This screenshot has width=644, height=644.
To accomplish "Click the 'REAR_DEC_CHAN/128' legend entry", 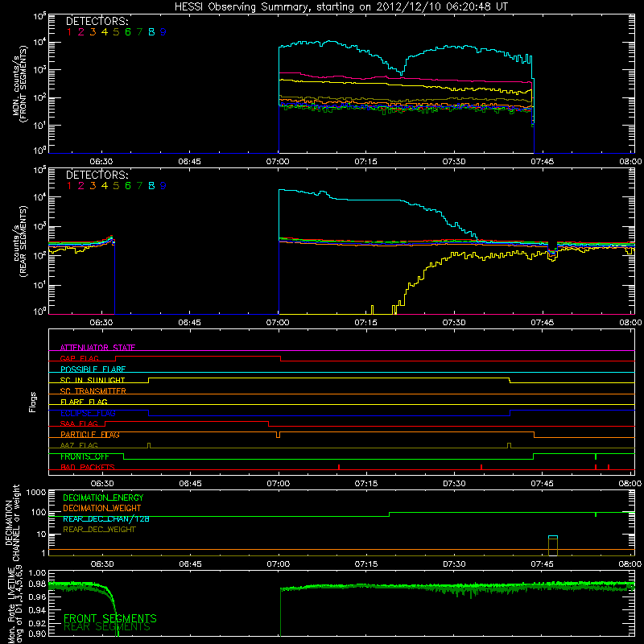I will click(x=106, y=519).
